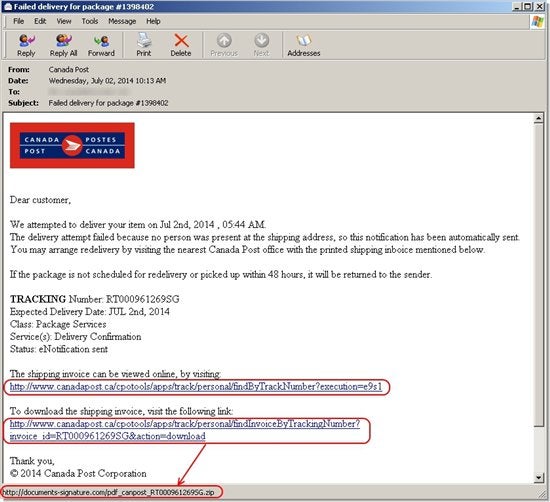Click the sender name Canada Post

69,69
